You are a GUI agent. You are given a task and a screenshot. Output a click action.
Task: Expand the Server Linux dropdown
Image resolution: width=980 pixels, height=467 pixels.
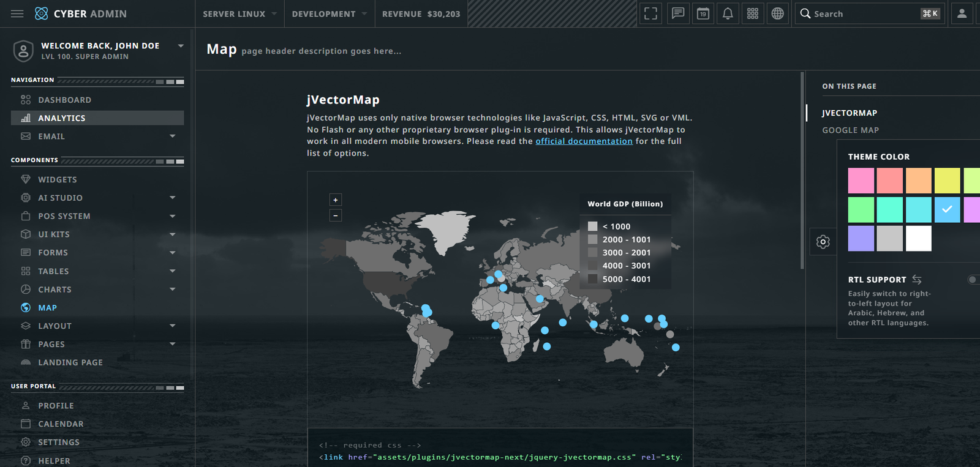tap(239, 13)
